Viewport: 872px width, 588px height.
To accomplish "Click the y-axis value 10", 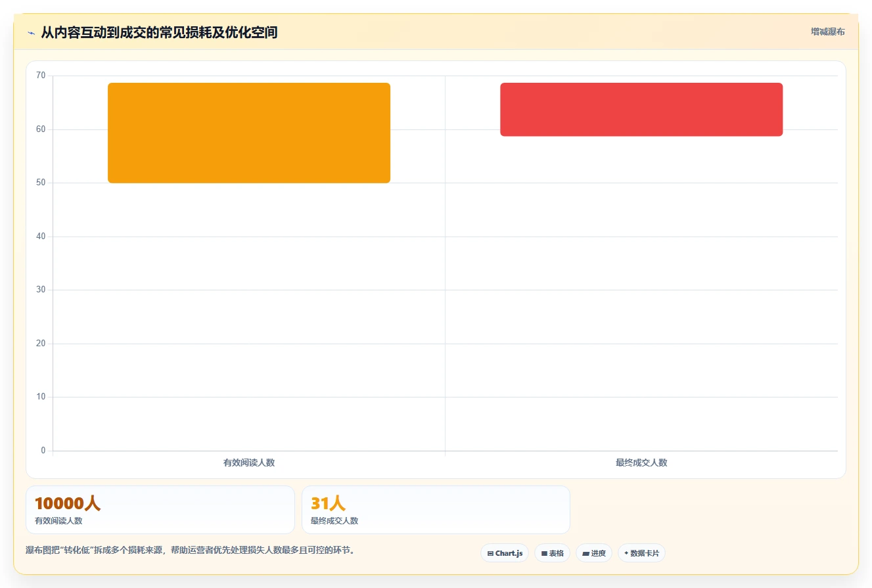I will (x=41, y=397).
